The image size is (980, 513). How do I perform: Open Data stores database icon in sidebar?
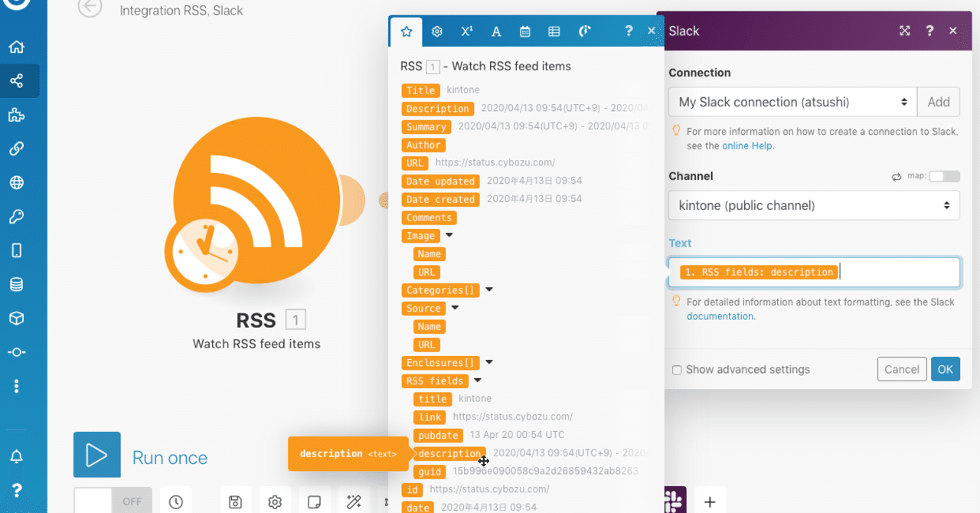click(x=16, y=284)
